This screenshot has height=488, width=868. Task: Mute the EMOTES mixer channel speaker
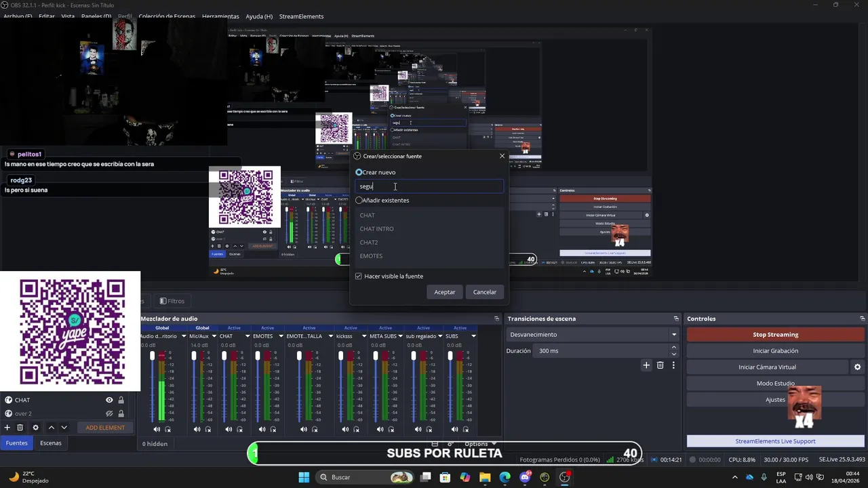point(262,429)
